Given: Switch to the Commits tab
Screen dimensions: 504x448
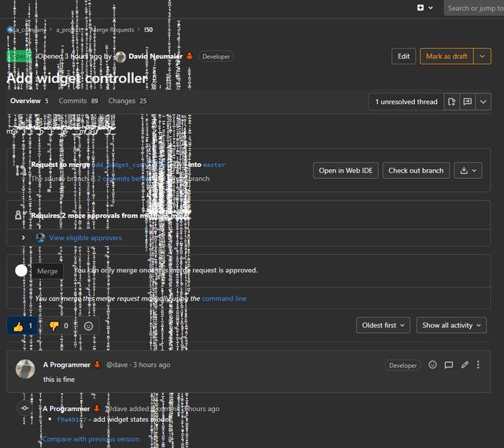Looking at the screenshot, I should coord(78,101).
